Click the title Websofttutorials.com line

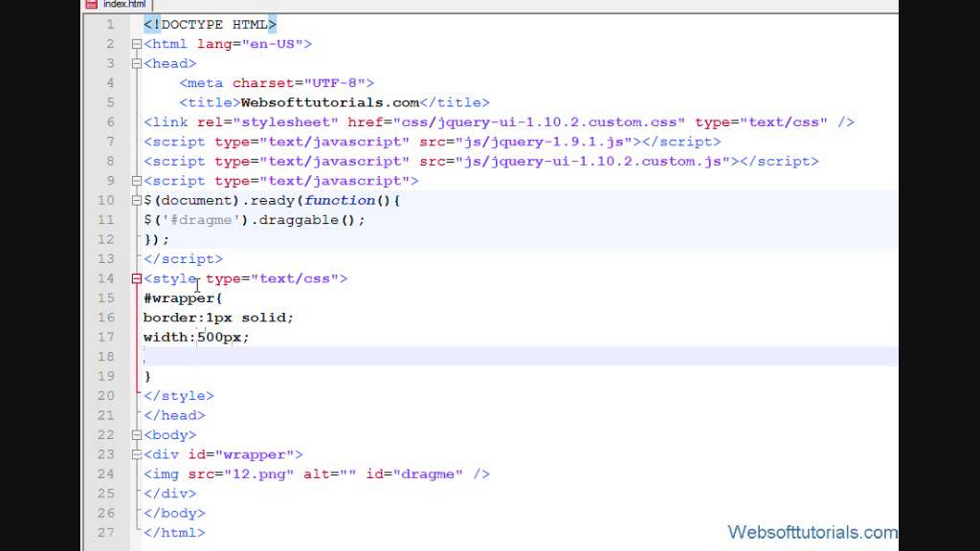click(x=334, y=102)
